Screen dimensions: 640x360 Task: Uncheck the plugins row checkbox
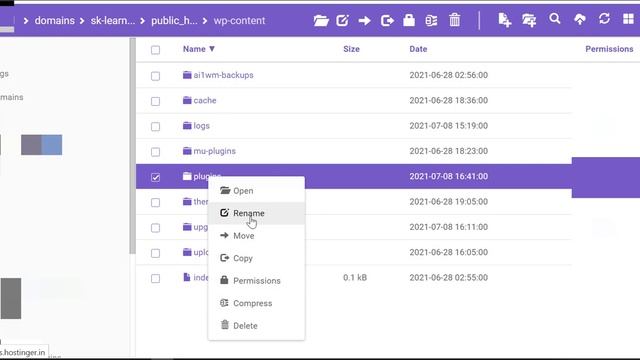pyautogui.click(x=156, y=177)
